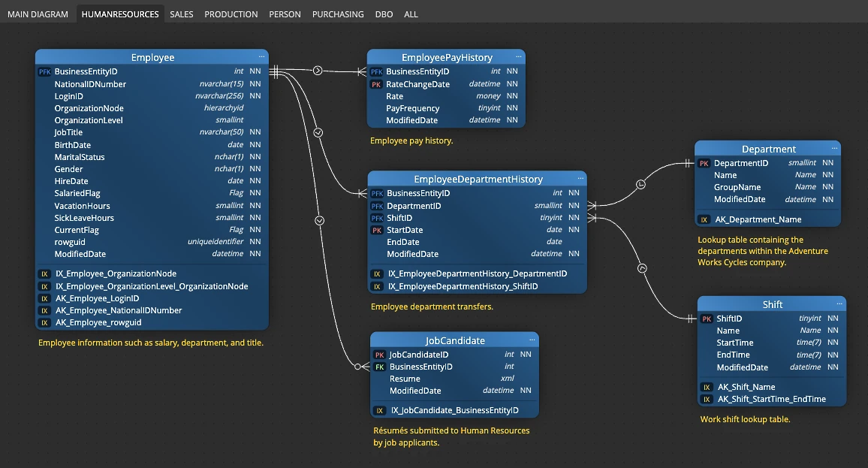Click IX icon of AK_Shift_StartTime_EndTime
The width and height of the screenshot is (868, 468).
click(707, 400)
